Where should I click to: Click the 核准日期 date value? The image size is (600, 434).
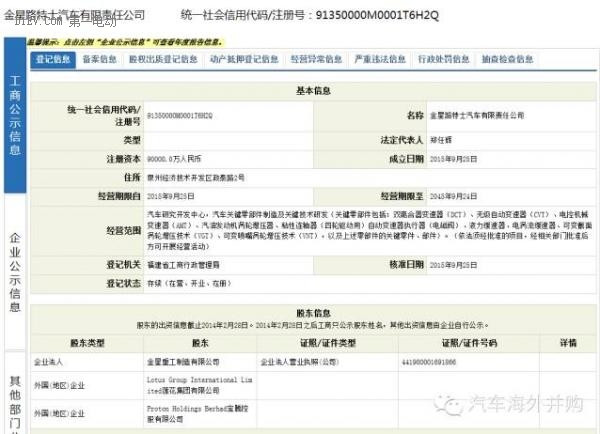click(453, 265)
